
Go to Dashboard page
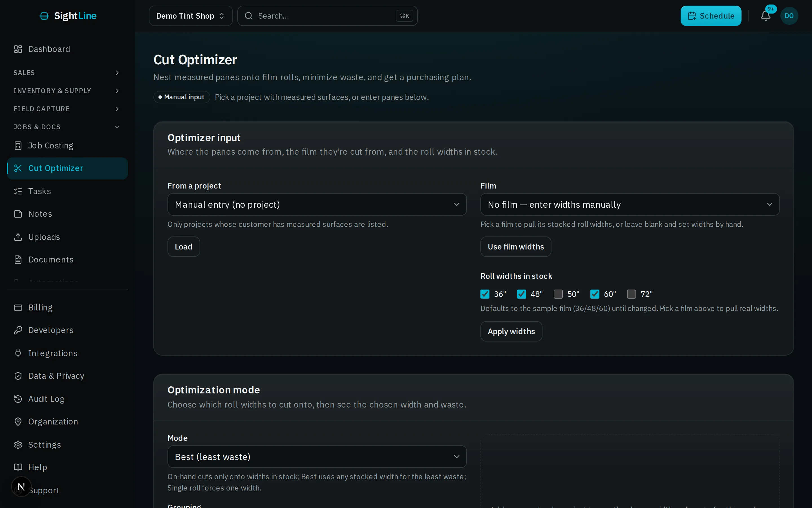pyautogui.click(x=67, y=49)
